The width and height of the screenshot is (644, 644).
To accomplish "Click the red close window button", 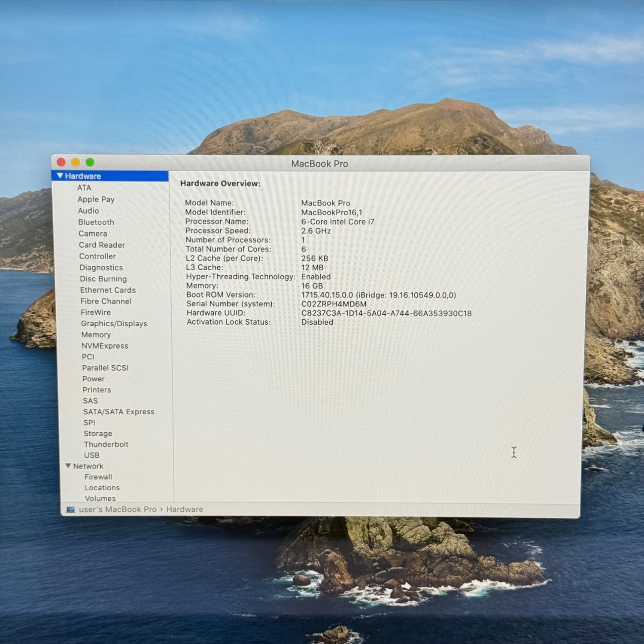I will click(x=61, y=162).
